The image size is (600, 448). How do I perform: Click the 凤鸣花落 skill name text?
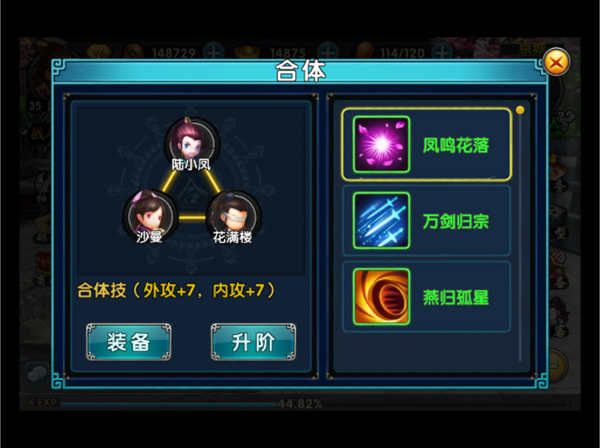pyautogui.click(x=456, y=145)
